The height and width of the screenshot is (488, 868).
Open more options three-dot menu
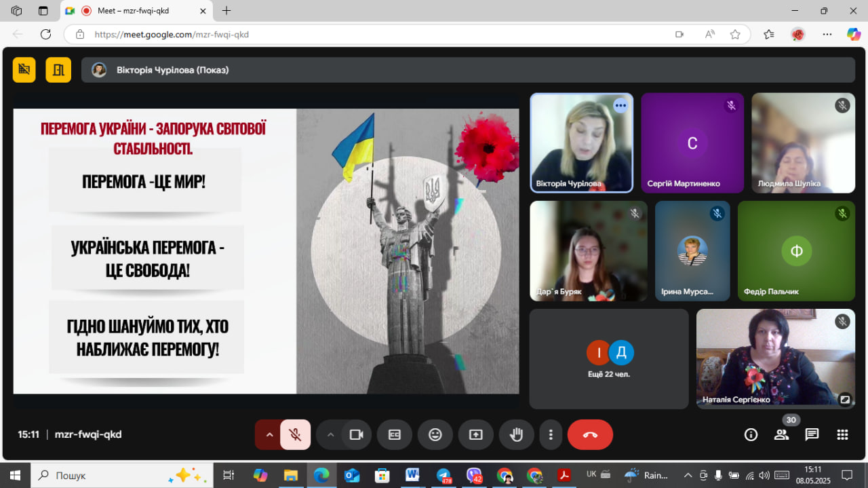551,435
